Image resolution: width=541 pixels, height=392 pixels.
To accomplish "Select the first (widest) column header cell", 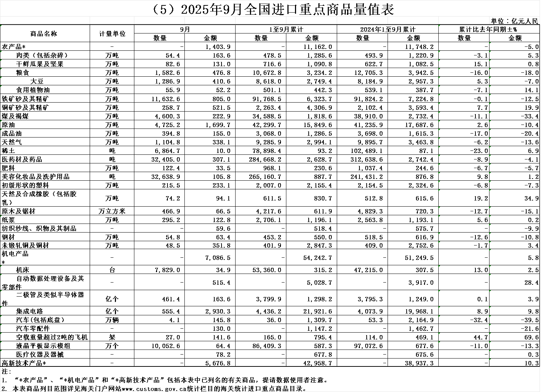I will point(45,21).
